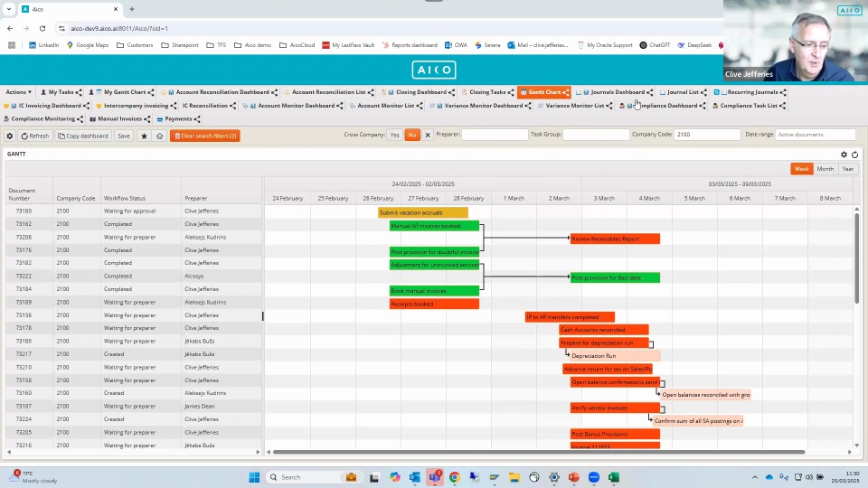Open the Actions dropdown menu

point(18,92)
